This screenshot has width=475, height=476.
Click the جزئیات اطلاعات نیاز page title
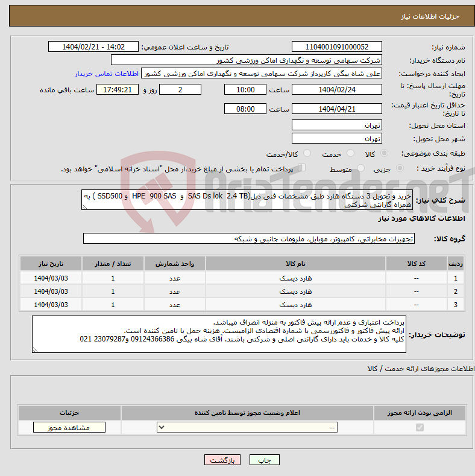[430, 16]
